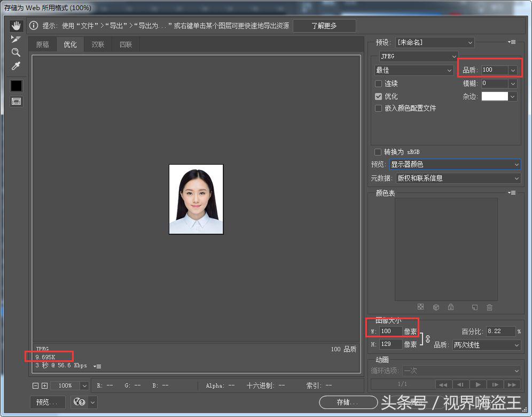Screen dimensions: 532x417
Task: Click the info icon beside the tip
Action: click(x=34, y=26)
